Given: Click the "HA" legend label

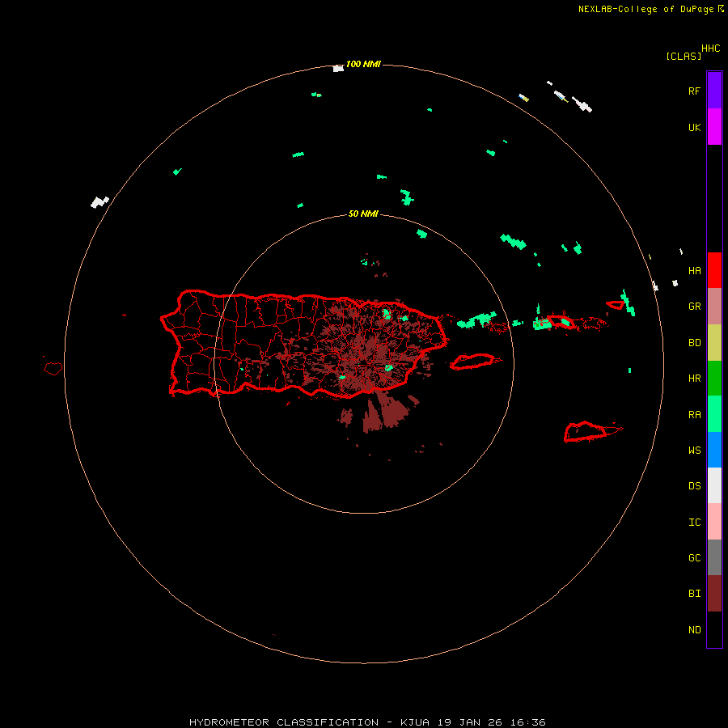Looking at the screenshot, I should [694, 271].
